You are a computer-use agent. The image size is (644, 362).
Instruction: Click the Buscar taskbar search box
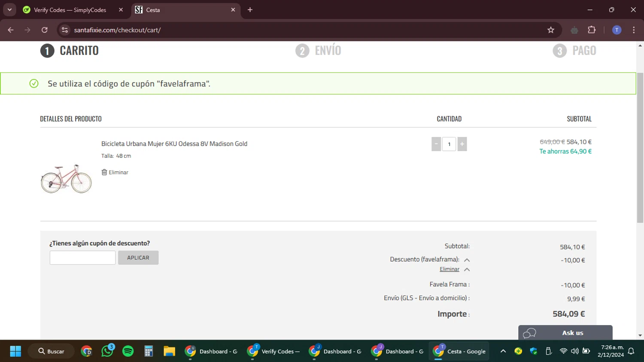(52, 351)
